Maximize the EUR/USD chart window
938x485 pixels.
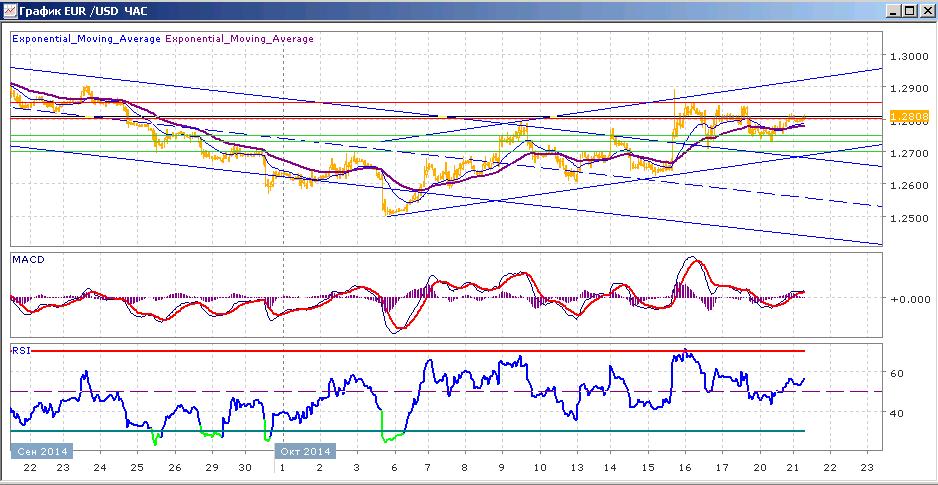click(909, 11)
